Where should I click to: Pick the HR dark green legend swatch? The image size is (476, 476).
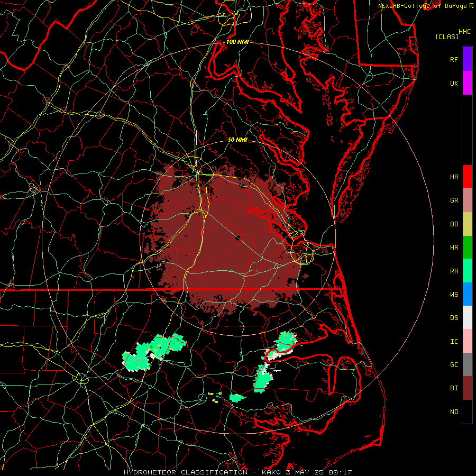pyautogui.click(x=467, y=247)
